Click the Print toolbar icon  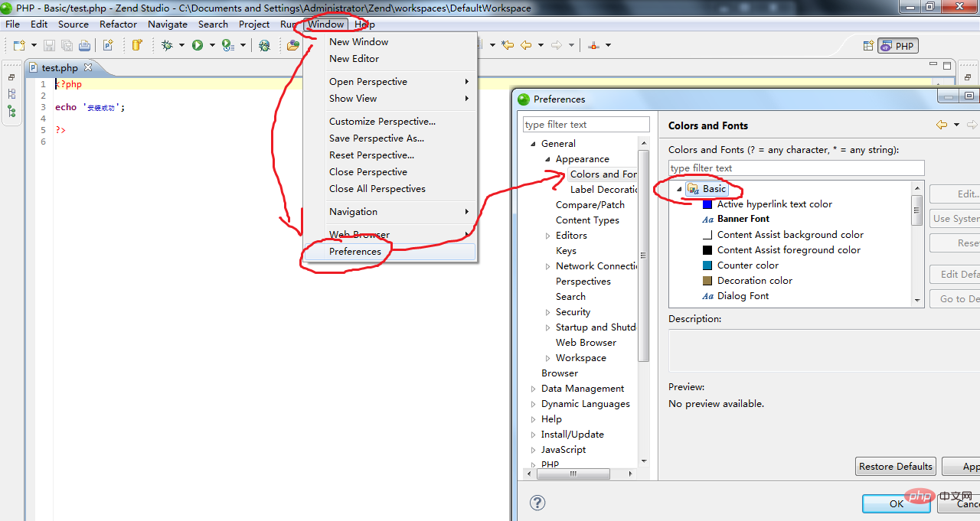(x=84, y=45)
